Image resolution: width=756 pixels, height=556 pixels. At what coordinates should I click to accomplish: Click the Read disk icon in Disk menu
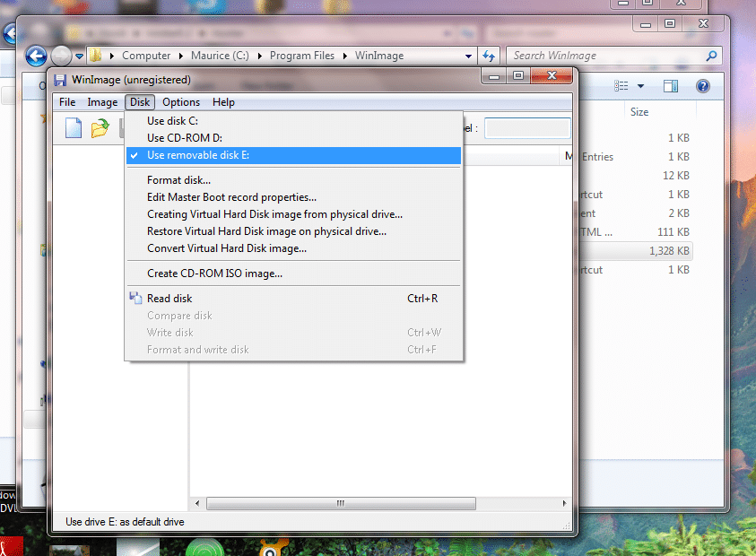(135, 298)
